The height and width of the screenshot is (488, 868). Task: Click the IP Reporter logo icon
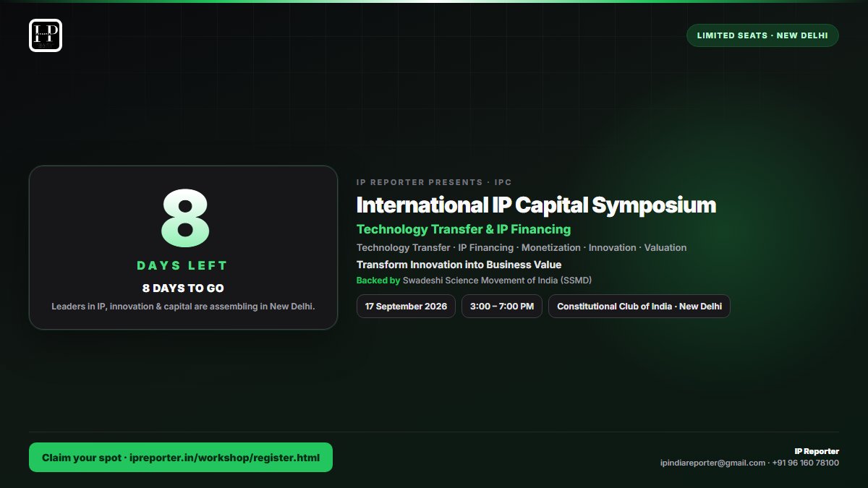[46, 35]
